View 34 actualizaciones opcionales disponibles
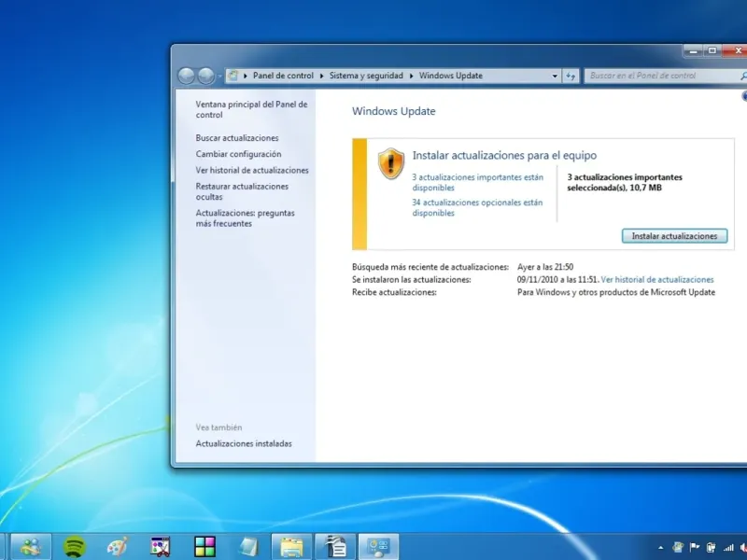 [477, 207]
